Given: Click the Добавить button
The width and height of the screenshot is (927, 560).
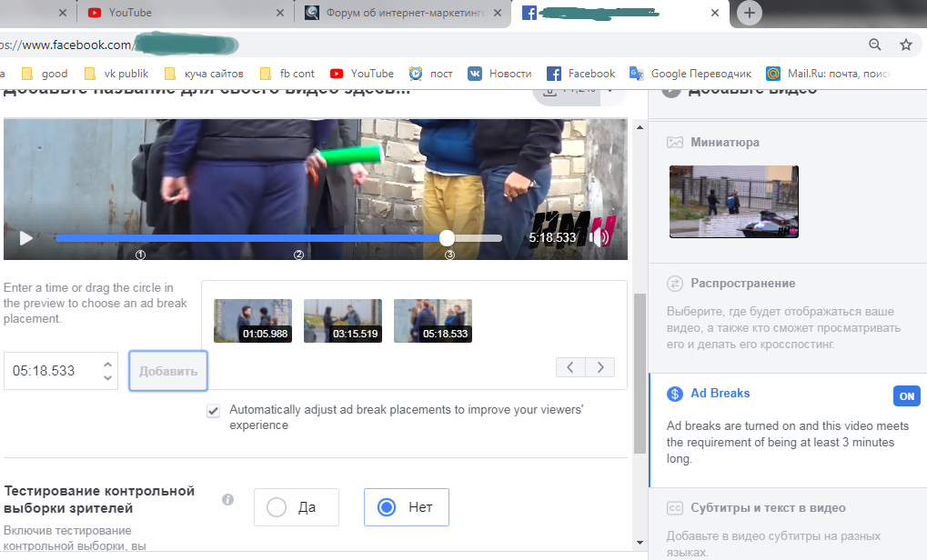Looking at the screenshot, I should click(168, 371).
